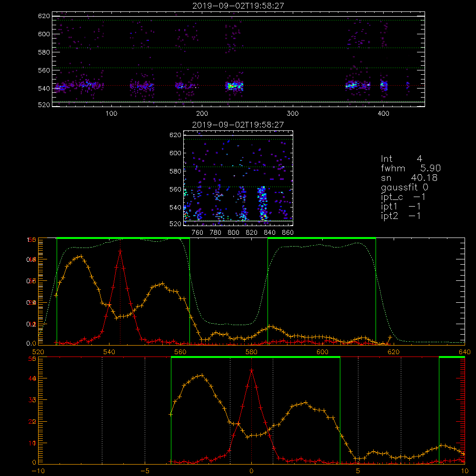Image resolution: width=476 pixels, height=476 pixels.
Task: Click the second green bar atop the 520–640 plot
Action: click(x=322, y=238)
